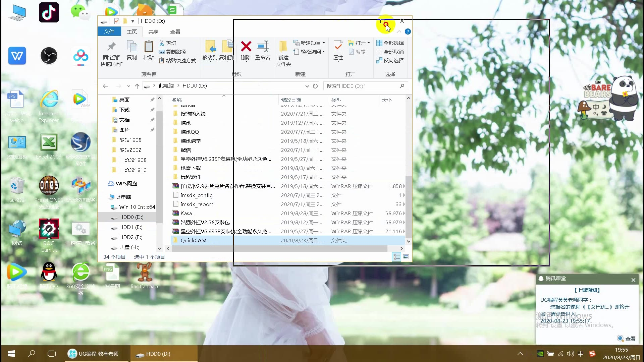644x362 pixels.
Task: Open the Task View taskbar icon
Action: pyautogui.click(x=52, y=354)
